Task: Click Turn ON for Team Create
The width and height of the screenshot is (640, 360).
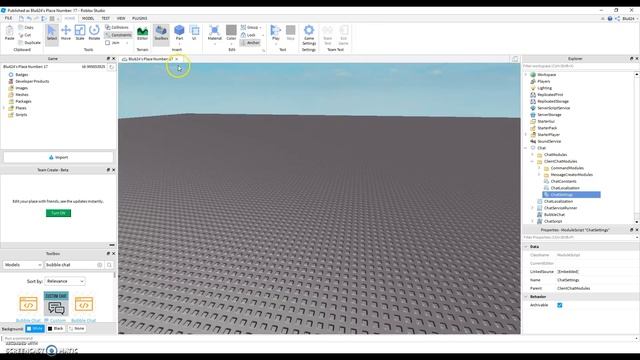Action: click(58, 213)
